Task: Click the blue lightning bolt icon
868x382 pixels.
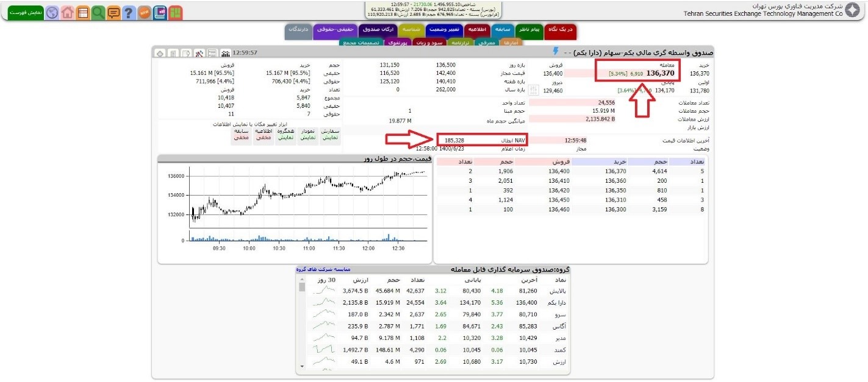Action: point(556,52)
